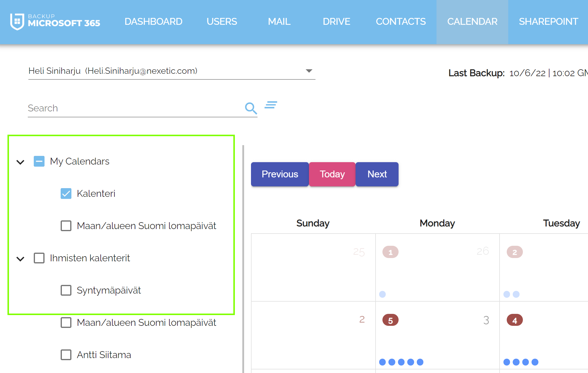Click the first blue event dot under Monday 3

[x=382, y=362]
